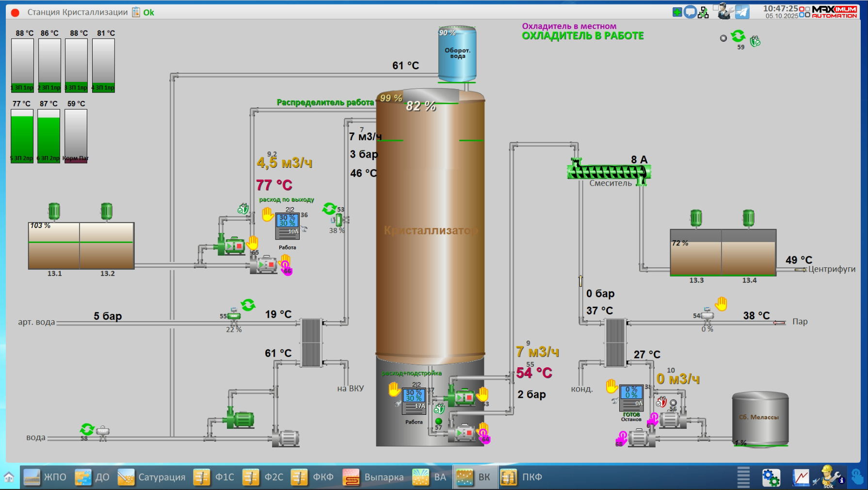Open the trend chart icon
868x490 pixels.
[x=801, y=477]
